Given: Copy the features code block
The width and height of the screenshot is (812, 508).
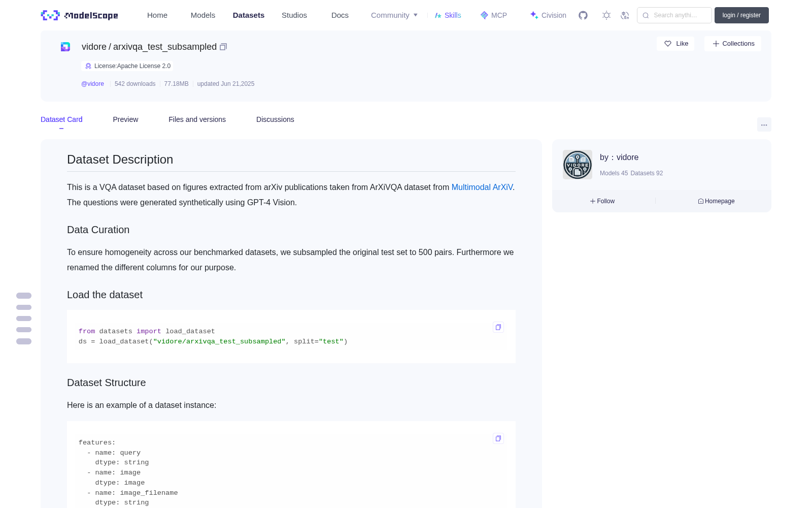Looking at the screenshot, I should point(498,438).
